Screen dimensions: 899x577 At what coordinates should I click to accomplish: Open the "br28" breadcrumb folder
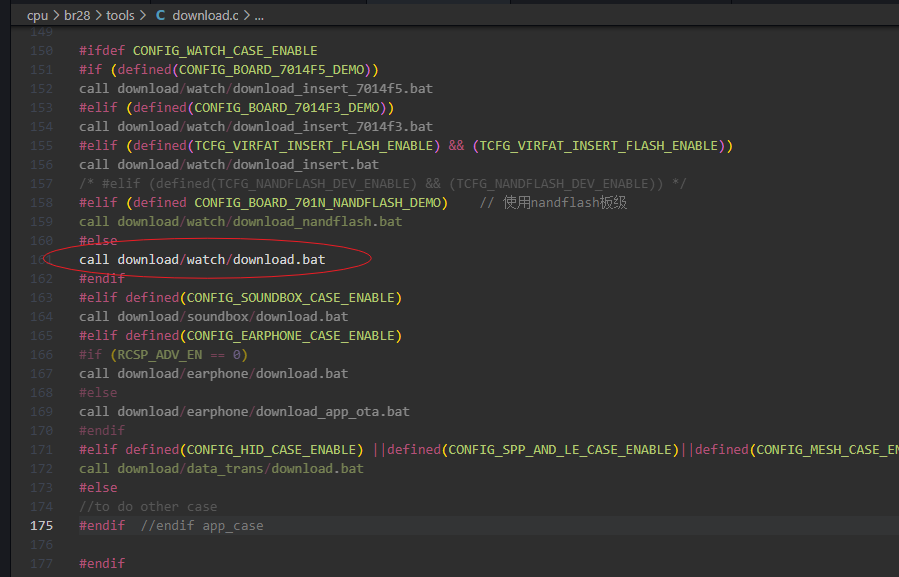pyautogui.click(x=77, y=15)
